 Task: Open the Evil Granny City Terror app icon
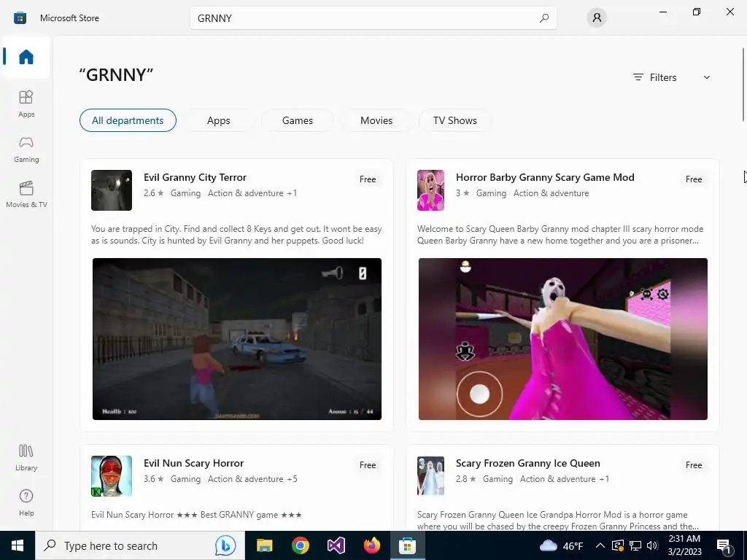(112, 190)
